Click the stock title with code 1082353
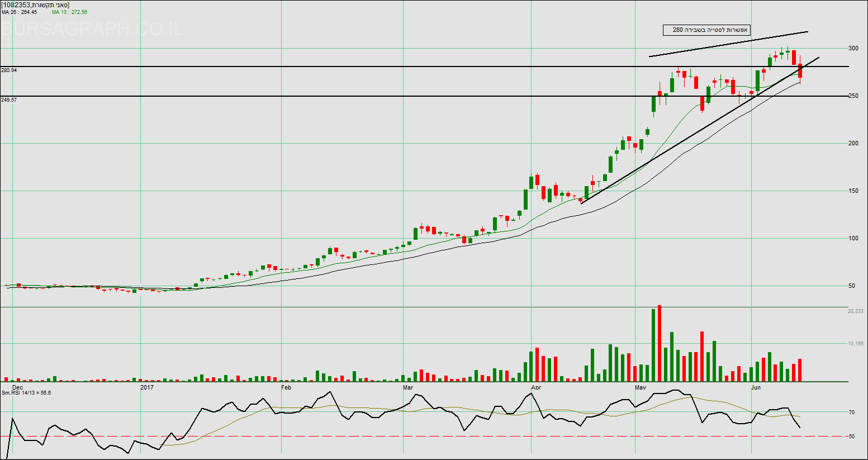 coord(35,4)
